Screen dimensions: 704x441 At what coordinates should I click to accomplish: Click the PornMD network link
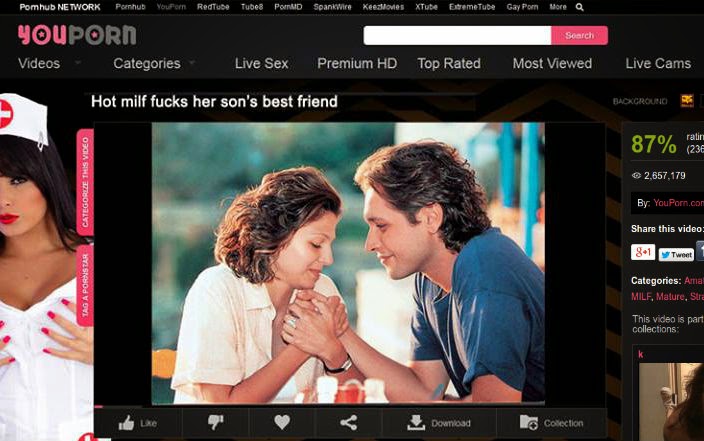tap(288, 7)
